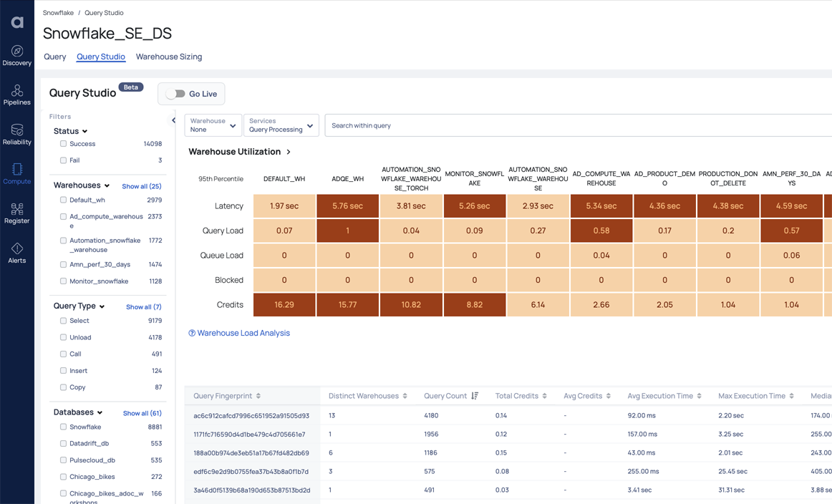Show all 25 warehouses
832x504 pixels.
[x=142, y=186]
